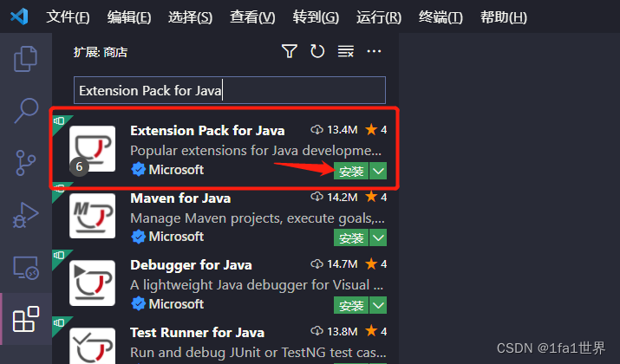Image resolution: width=620 pixels, height=364 pixels.
Task: Click 'Popular extensions for Java' description
Action: point(256,151)
